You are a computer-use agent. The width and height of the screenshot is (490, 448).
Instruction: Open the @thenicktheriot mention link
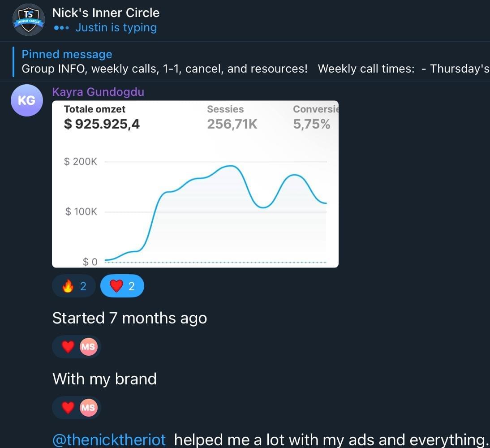tap(109, 439)
